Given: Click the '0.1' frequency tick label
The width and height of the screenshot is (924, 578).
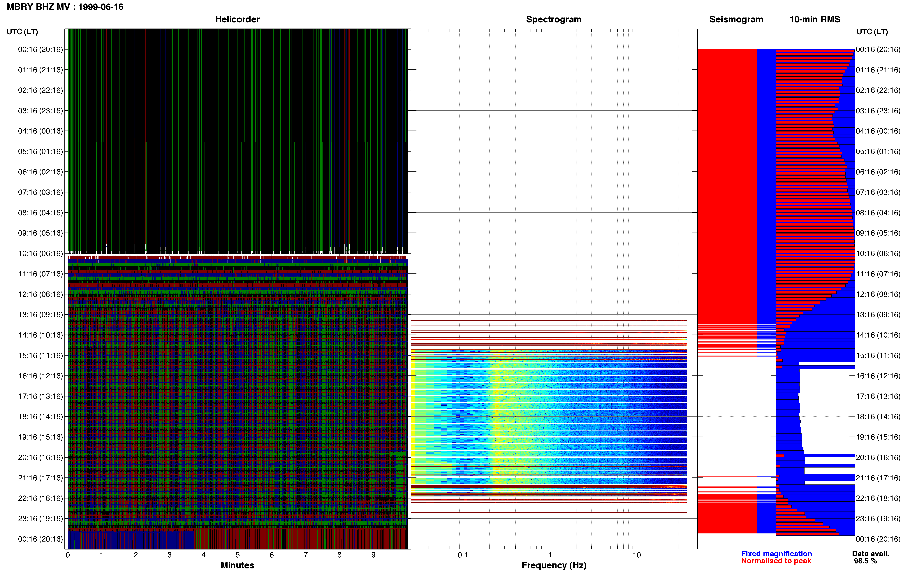Looking at the screenshot, I should pos(463,555).
